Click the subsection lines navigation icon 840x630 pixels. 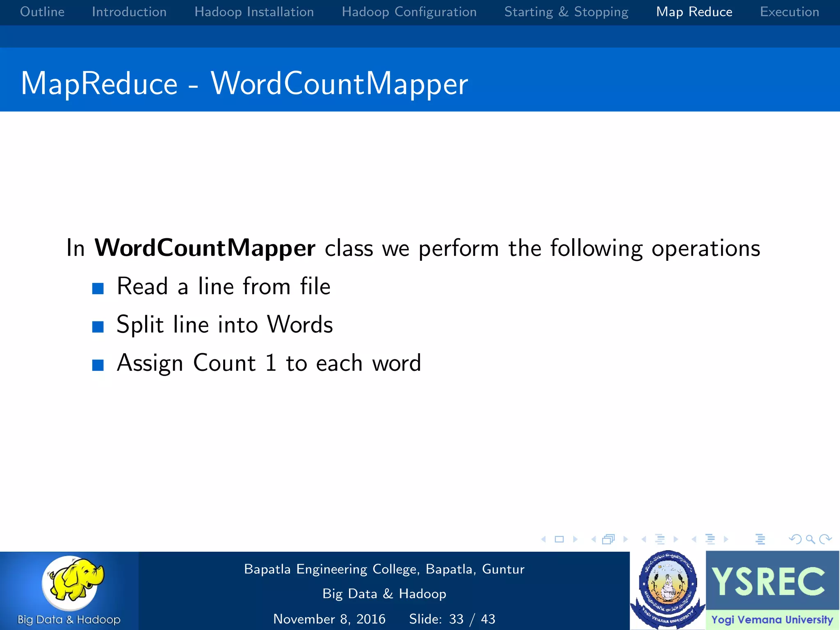(x=660, y=539)
